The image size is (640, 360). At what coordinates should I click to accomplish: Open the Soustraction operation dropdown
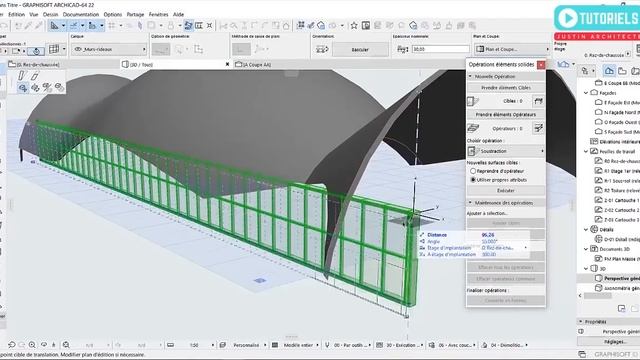[x=506, y=151]
